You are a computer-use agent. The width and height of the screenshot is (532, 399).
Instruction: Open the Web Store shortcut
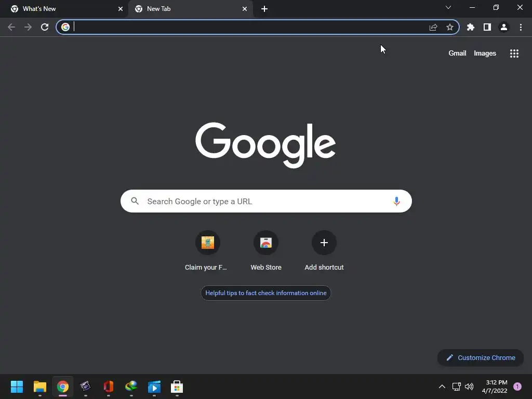[266, 251]
